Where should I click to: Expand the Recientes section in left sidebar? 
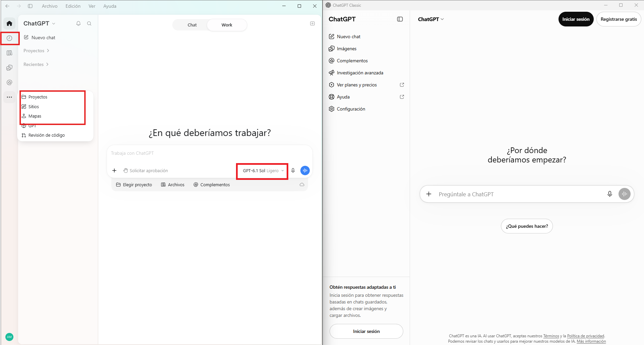[x=36, y=64]
